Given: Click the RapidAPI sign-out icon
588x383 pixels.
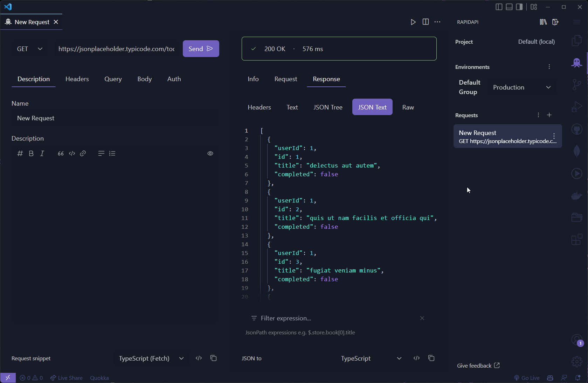Looking at the screenshot, I should point(555,22).
